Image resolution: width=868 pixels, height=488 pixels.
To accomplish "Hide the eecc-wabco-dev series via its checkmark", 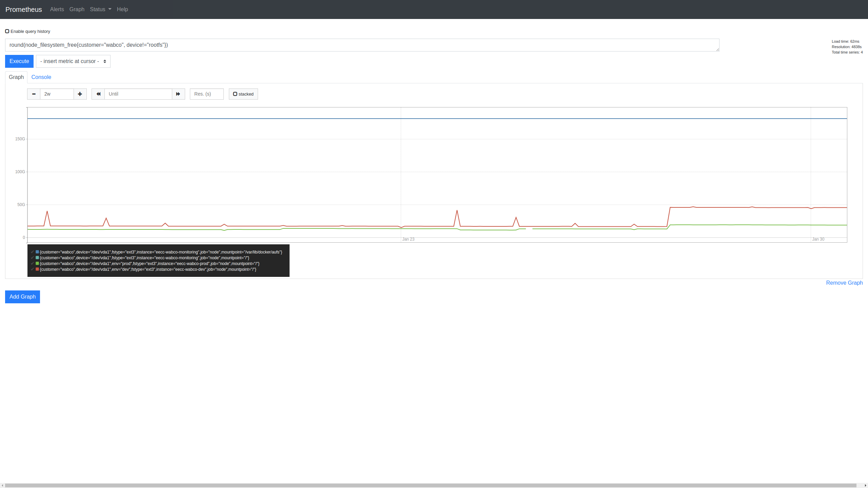I will [x=33, y=269].
